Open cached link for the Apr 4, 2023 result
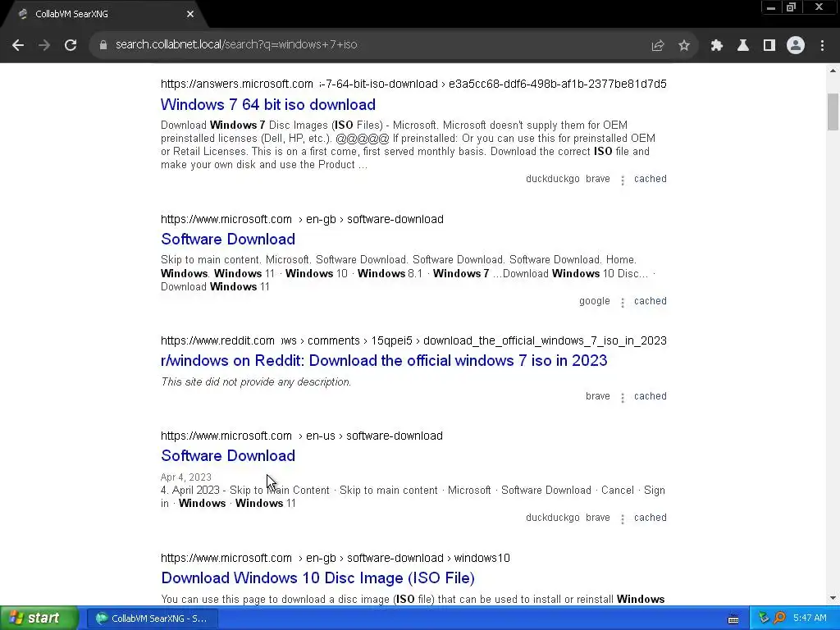 (651, 518)
